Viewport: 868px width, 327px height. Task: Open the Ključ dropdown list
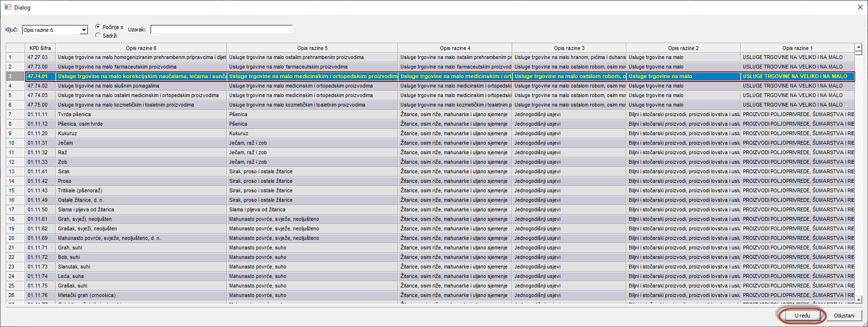pos(84,30)
